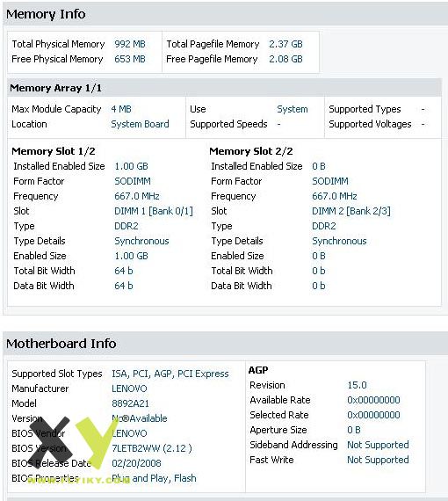Select the Memory Slot 1/2 heading
This screenshot has width=448, height=501.
coord(54,151)
